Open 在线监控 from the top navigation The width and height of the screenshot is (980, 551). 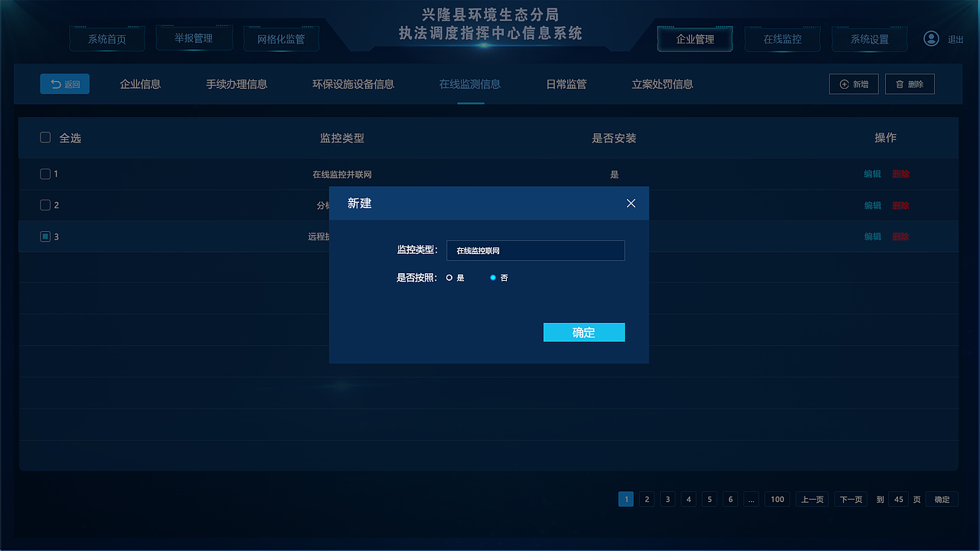tap(782, 37)
